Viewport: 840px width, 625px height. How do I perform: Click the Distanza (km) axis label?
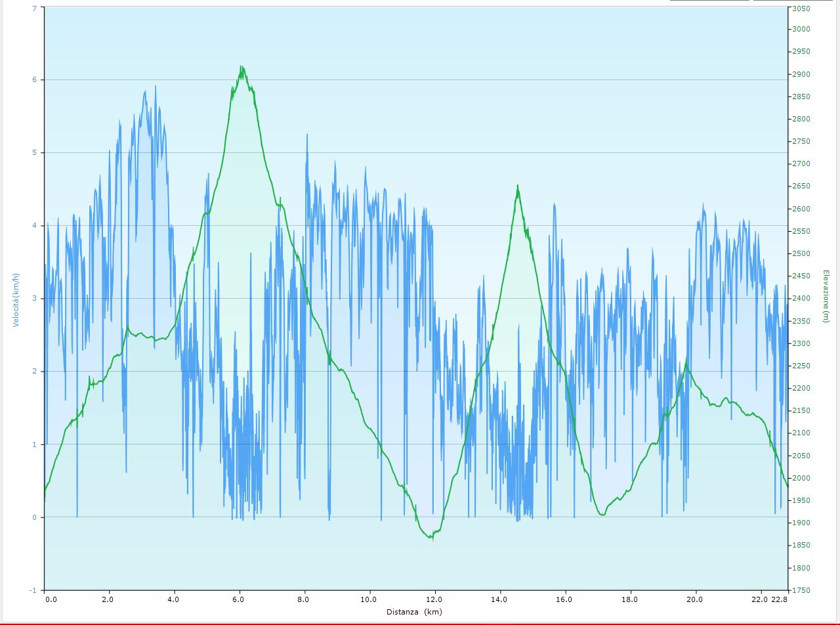413,612
